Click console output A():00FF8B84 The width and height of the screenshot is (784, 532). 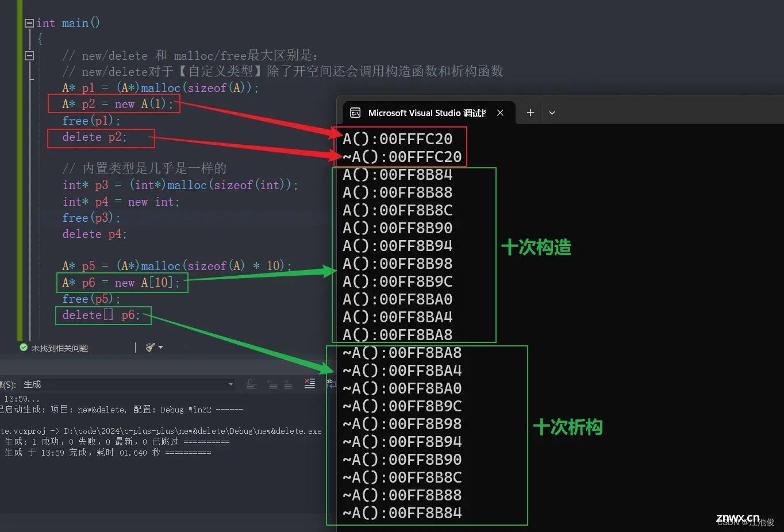click(398, 175)
